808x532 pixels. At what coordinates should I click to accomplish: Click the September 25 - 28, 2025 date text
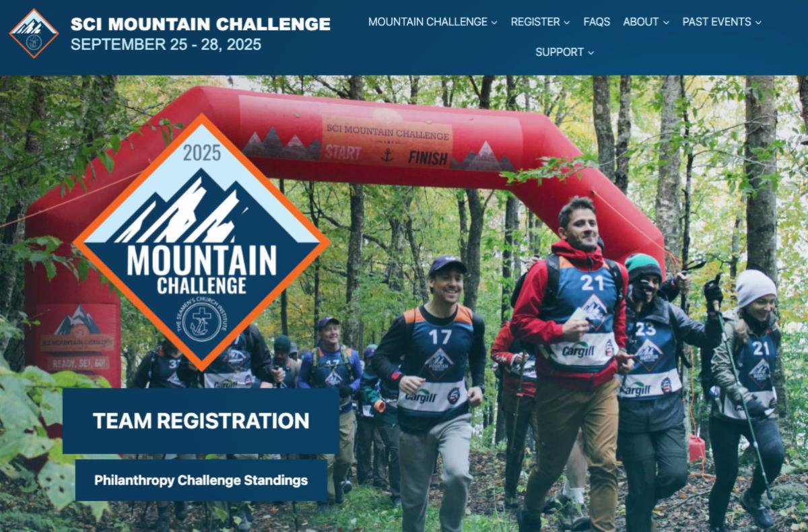tap(166, 45)
